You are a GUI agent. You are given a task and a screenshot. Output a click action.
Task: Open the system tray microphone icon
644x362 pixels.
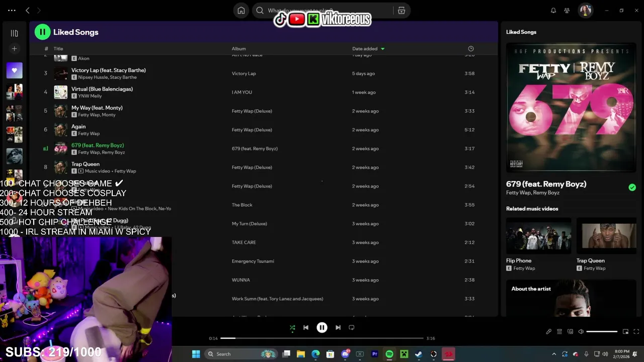pyautogui.click(x=586, y=354)
